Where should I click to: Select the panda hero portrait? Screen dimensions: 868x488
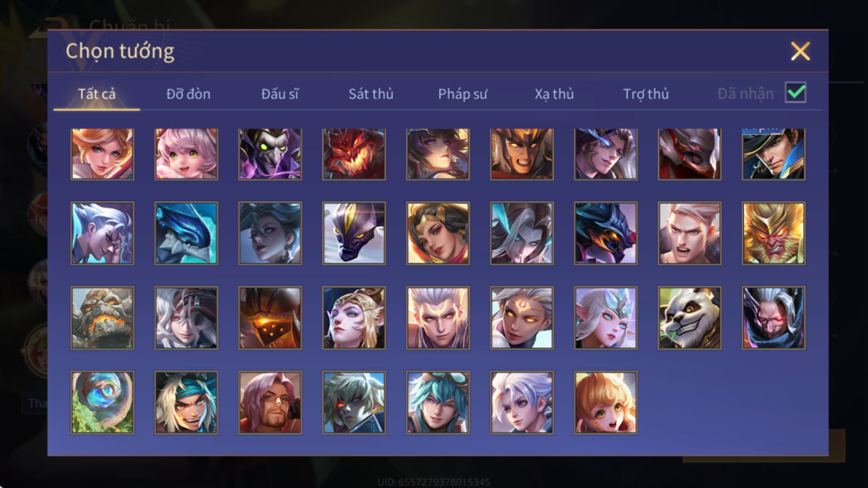(x=689, y=318)
